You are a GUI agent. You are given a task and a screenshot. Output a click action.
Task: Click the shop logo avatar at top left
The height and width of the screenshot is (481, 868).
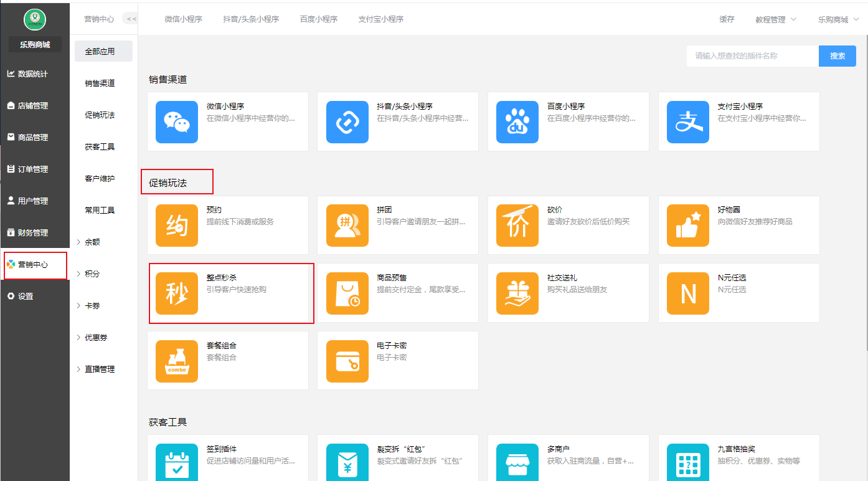coord(35,19)
